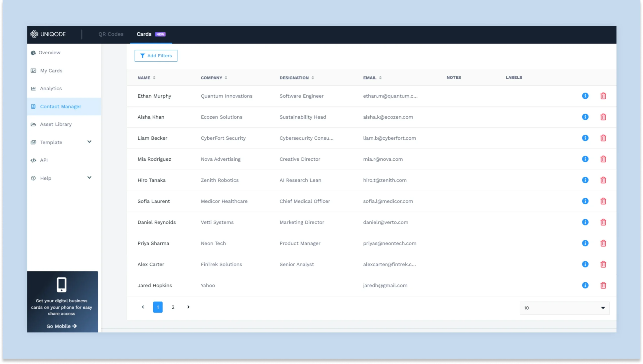
Task: Click the Chief Medical Officer cell
Action: pyautogui.click(x=304, y=201)
